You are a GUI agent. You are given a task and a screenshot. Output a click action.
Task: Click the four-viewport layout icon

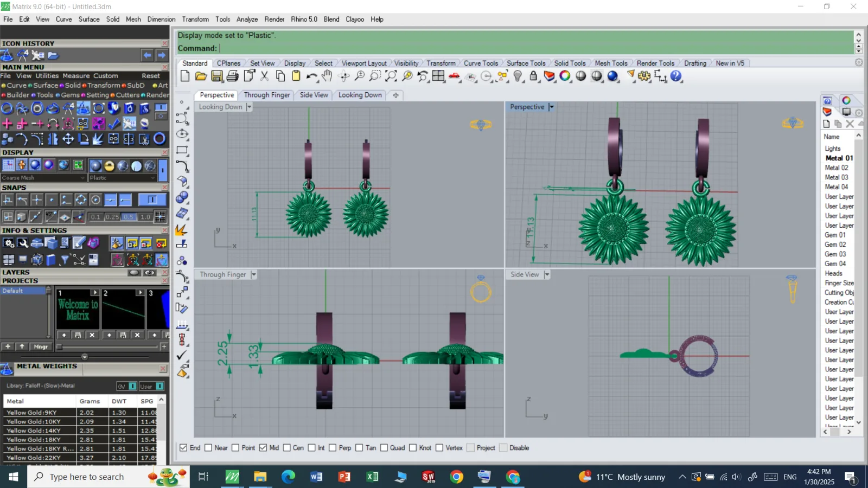(x=438, y=76)
